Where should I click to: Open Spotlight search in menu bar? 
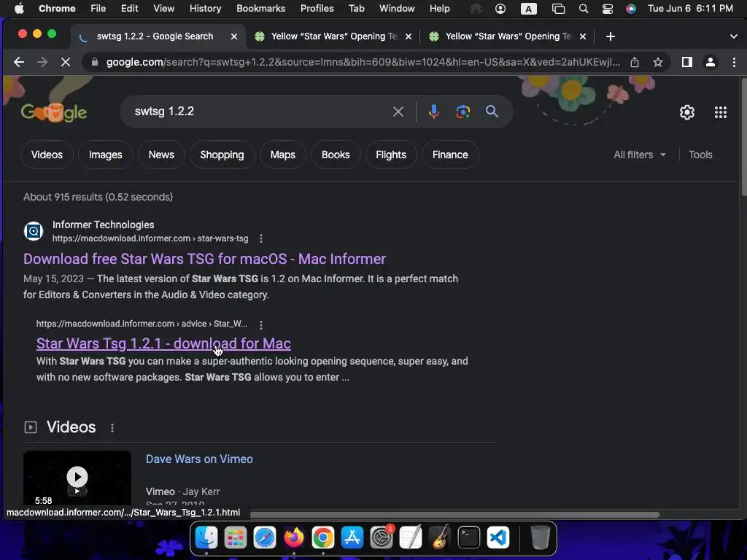click(583, 8)
